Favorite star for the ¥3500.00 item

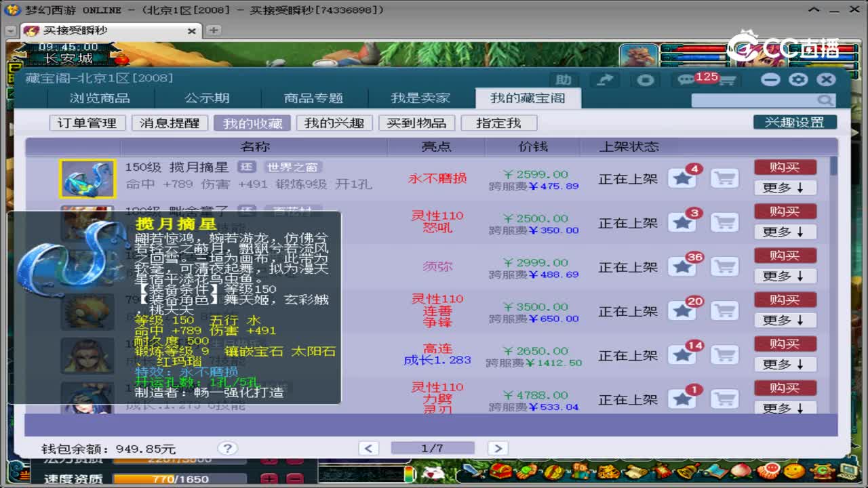[682, 311]
